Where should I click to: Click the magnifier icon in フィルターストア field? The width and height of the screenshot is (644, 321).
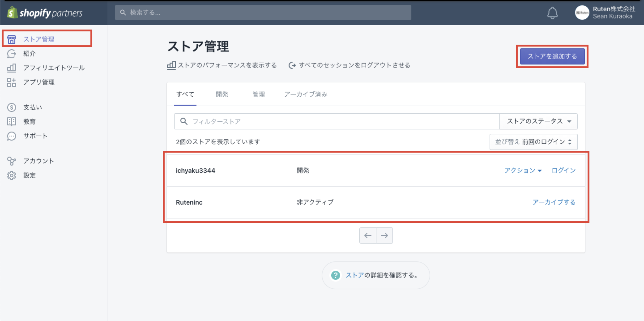click(x=184, y=121)
